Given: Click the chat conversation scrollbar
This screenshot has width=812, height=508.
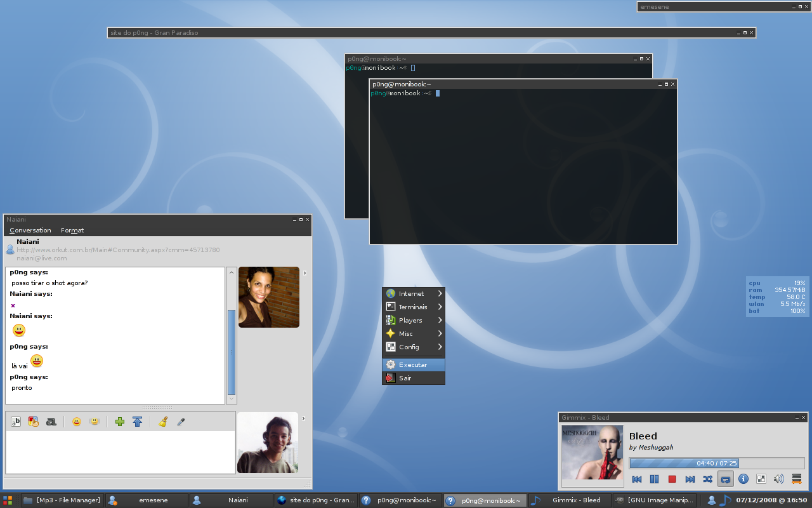Looking at the screenshot, I should coord(232,352).
